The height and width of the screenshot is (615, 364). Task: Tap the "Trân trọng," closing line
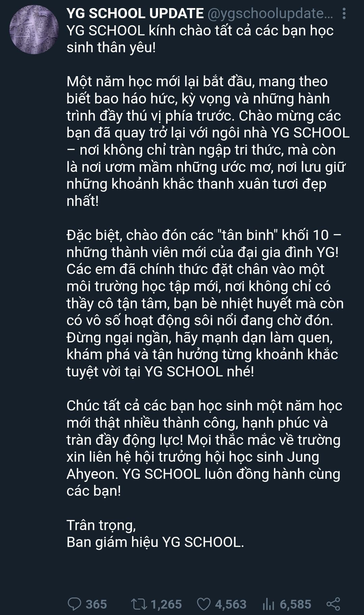coord(101,525)
